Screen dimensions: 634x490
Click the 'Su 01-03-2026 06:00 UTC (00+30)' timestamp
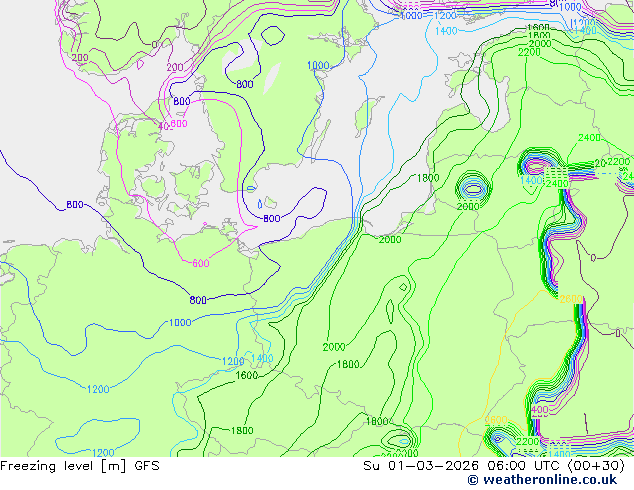(494, 466)
